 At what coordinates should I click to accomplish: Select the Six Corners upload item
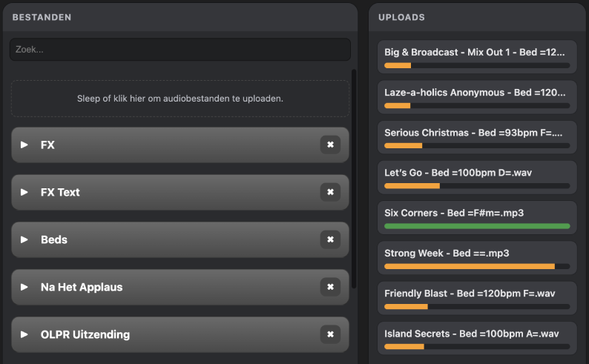(x=477, y=218)
